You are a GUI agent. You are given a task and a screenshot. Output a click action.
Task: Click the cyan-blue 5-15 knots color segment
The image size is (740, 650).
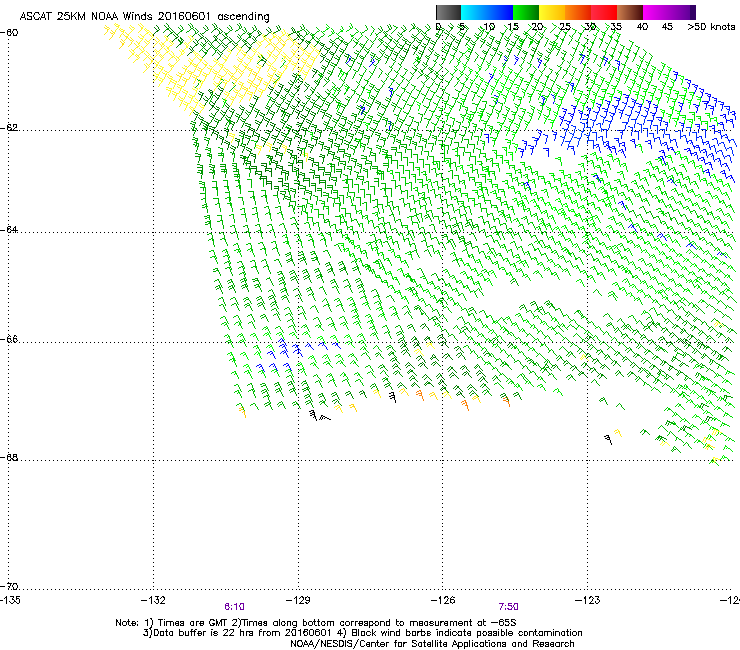487,12
